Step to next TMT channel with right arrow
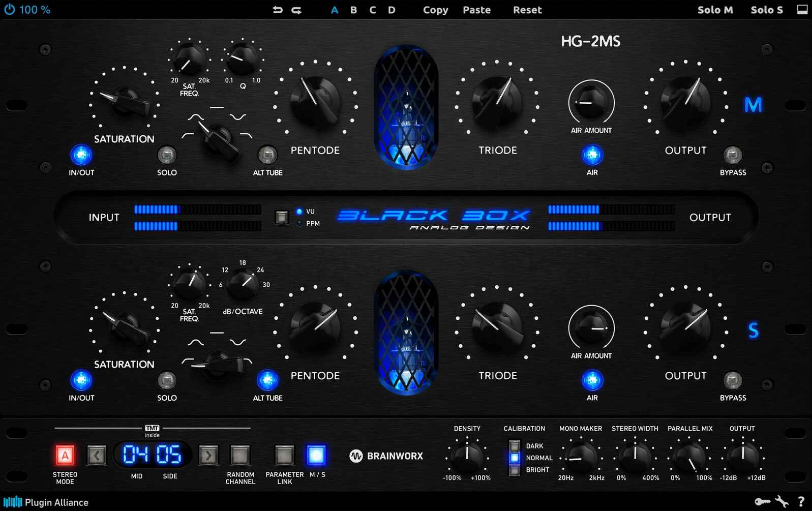The width and height of the screenshot is (812, 511). pyautogui.click(x=208, y=455)
